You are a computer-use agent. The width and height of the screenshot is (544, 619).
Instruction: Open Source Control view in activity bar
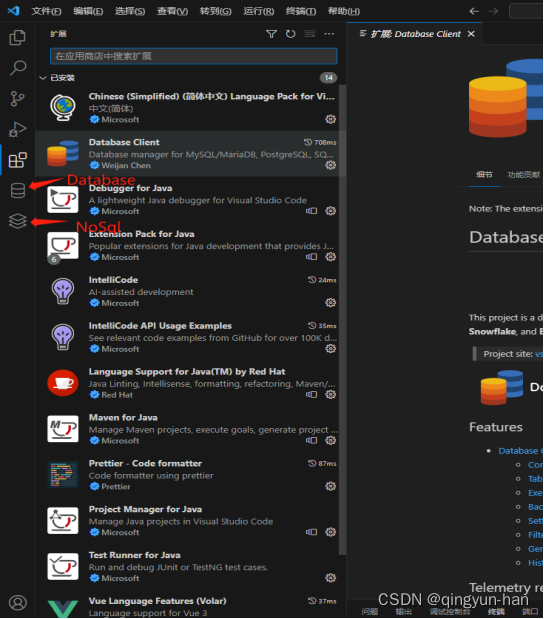click(x=17, y=99)
